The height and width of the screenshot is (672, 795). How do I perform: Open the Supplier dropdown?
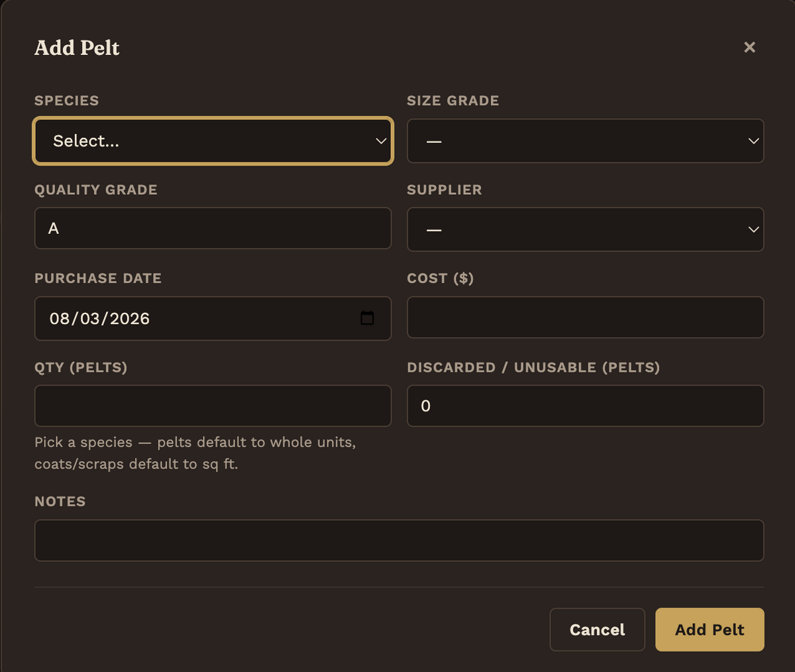[585, 229]
